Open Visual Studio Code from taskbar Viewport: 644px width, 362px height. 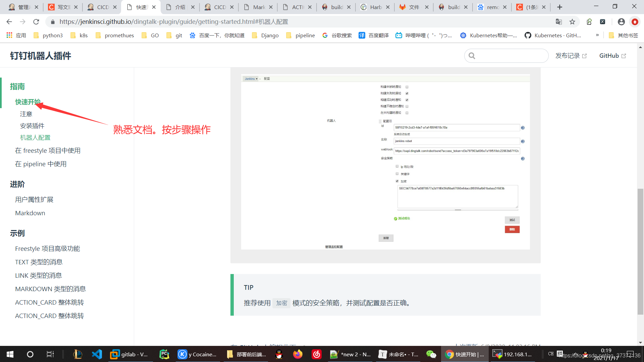[x=97, y=354]
